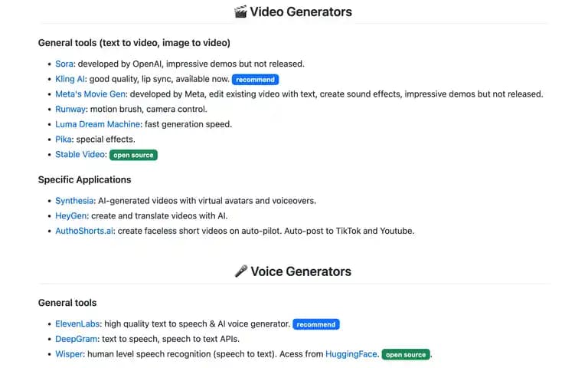Click the Synthesia link
Viewport: 588px width, 368px height.
tap(74, 201)
